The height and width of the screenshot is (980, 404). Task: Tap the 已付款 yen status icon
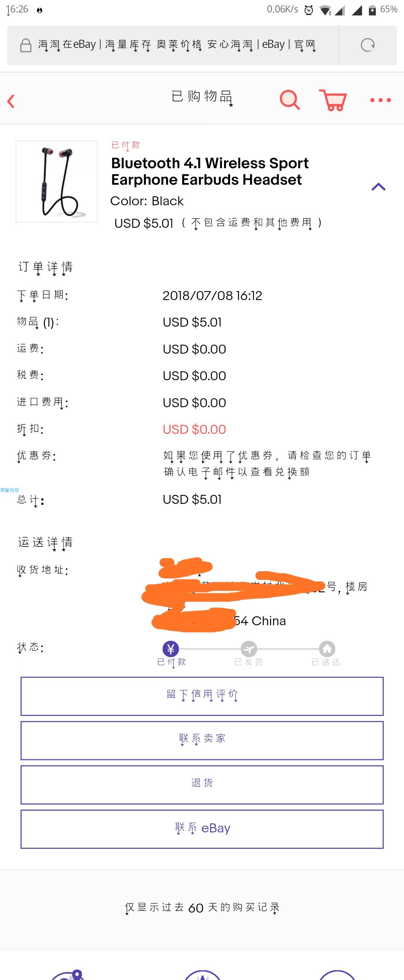tap(171, 649)
